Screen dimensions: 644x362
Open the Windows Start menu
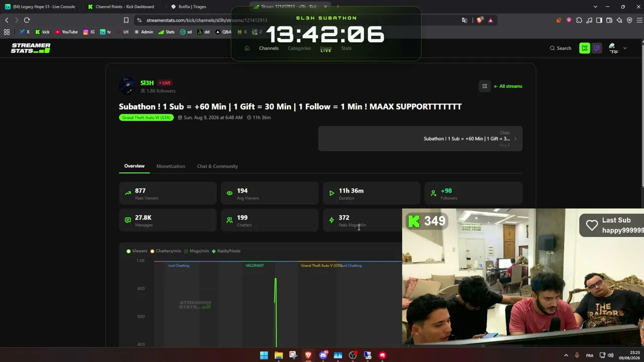coord(264,355)
